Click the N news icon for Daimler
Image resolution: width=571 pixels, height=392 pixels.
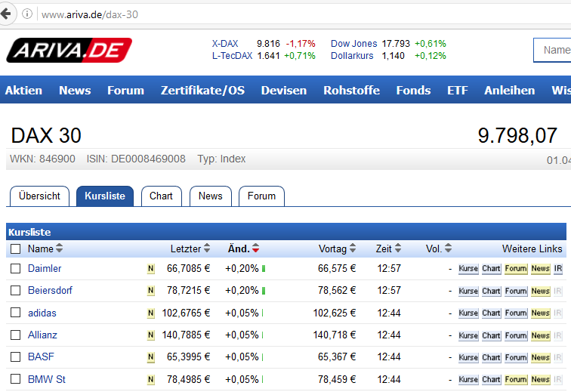click(151, 269)
